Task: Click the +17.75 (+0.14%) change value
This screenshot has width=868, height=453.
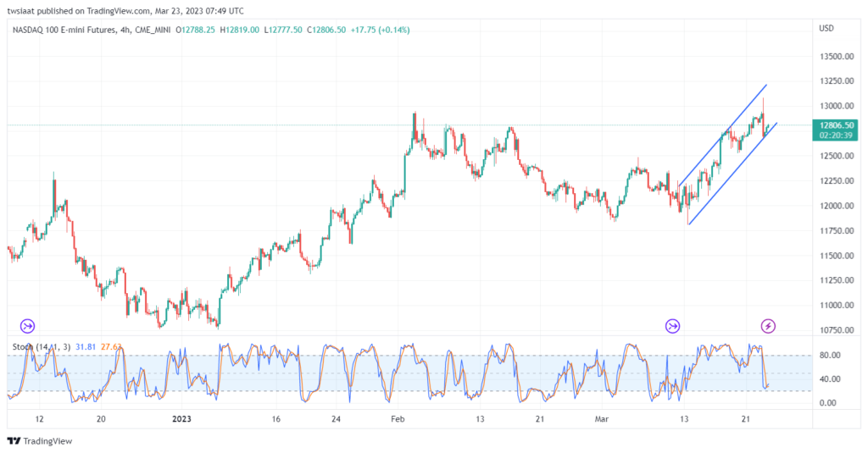Action: [x=380, y=30]
